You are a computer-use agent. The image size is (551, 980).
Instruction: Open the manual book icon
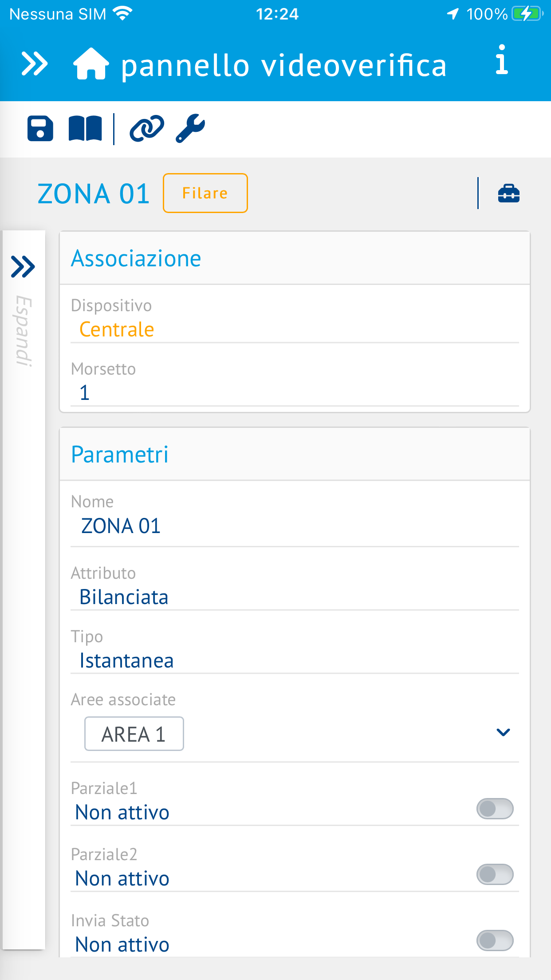point(85,129)
